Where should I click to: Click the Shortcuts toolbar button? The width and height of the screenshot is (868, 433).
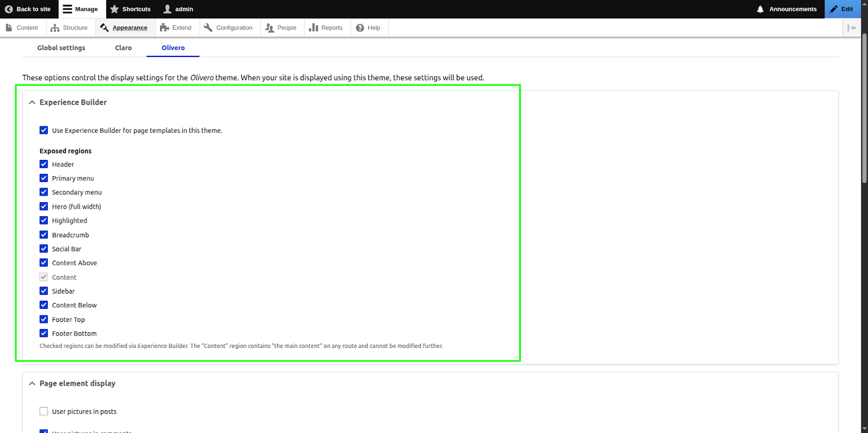point(131,9)
